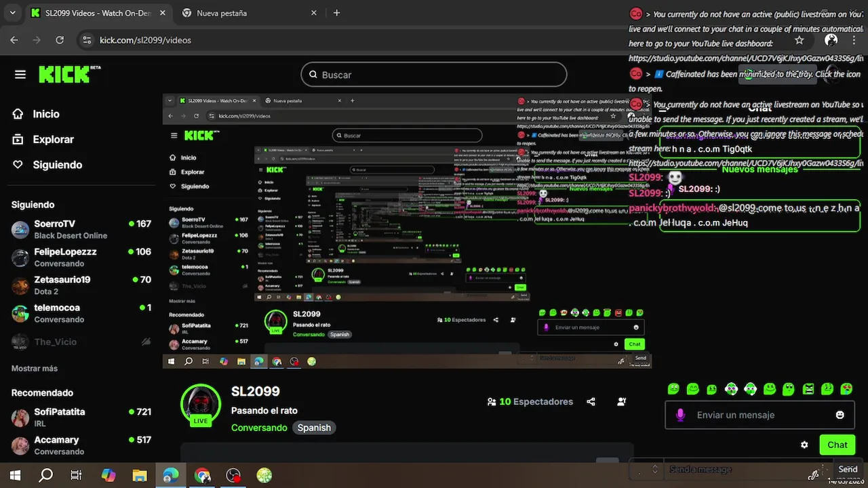Screen dimensions: 868x488
Task: Open chat settings gear icon
Action: click(x=804, y=445)
